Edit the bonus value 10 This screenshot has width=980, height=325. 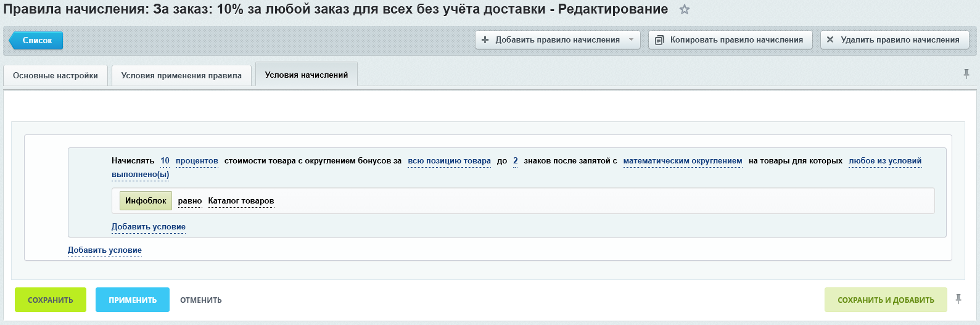pyautogui.click(x=165, y=161)
